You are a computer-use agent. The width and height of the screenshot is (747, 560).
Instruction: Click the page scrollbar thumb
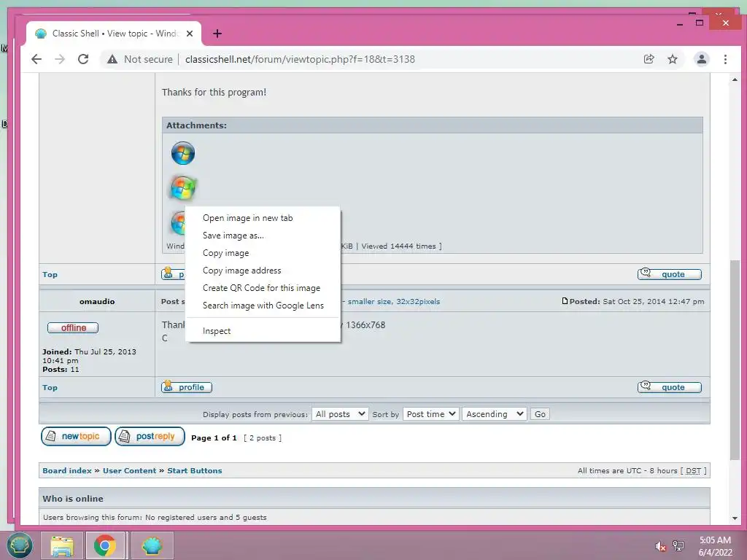click(735, 359)
